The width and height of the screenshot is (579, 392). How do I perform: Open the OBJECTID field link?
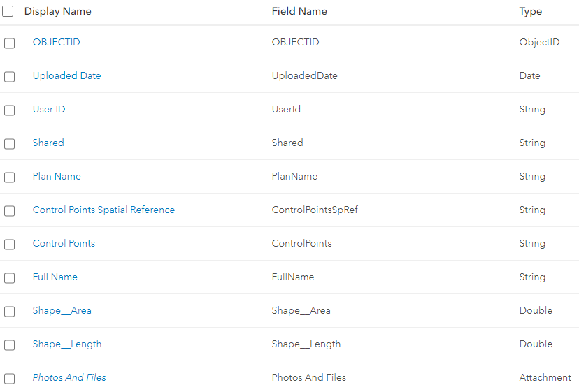click(56, 42)
